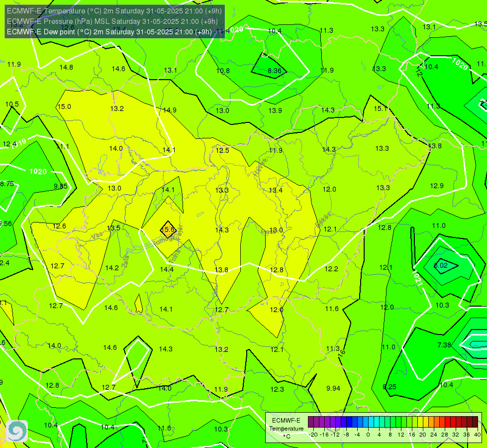
Task: Click the 8.36 value on the map
Action: pyautogui.click(x=275, y=71)
